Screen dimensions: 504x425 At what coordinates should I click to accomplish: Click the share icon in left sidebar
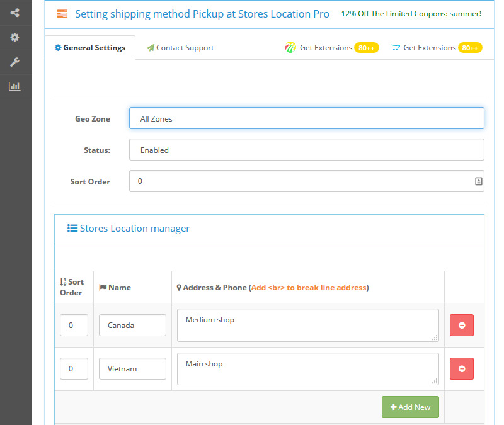pyautogui.click(x=14, y=13)
